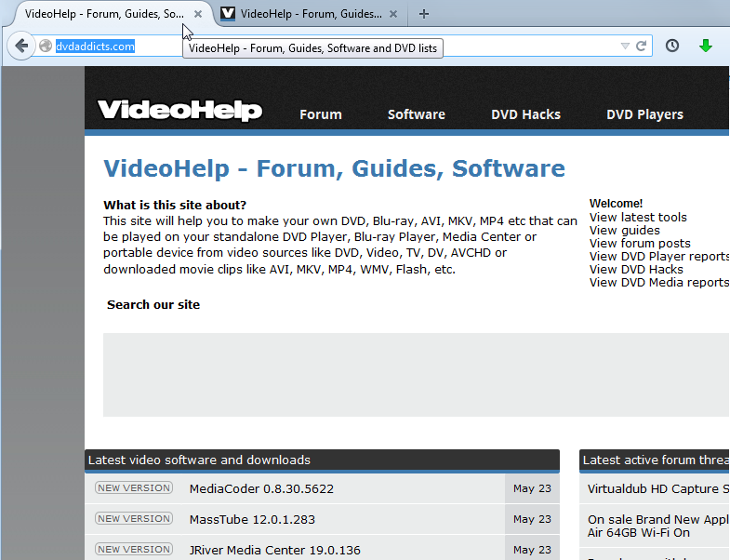
Task: Click NEW VERSION badge beside MediaCoder
Action: [134, 487]
